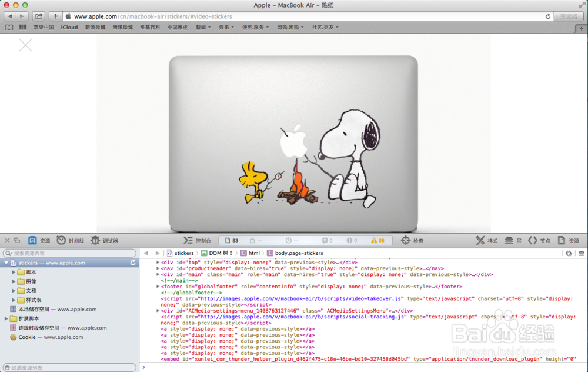Switch to the 调试器 debugger tab
This screenshot has height=372, width=588.
point(104,241)
